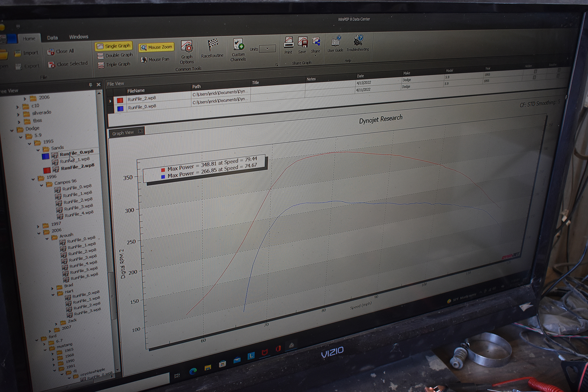The height and width of the screenshot is (392, 588).
Task: Select RunFile_3.wp8 under Hart
Action: 87,311
